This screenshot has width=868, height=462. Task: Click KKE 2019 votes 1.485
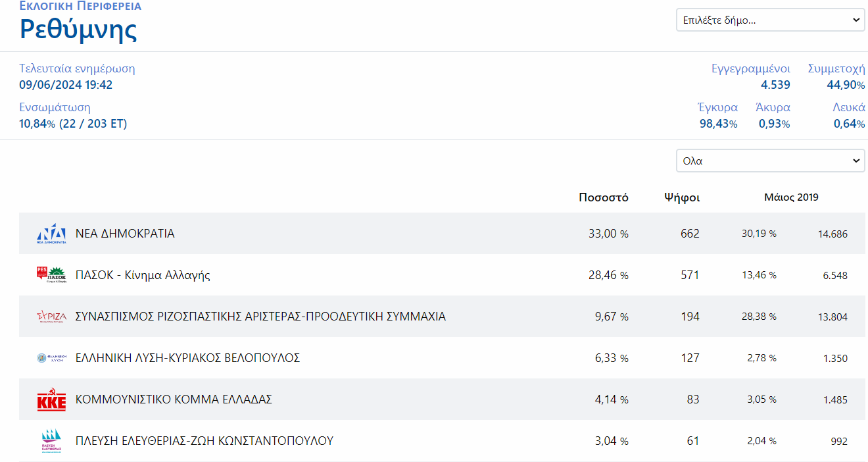(x=835, y=400)
